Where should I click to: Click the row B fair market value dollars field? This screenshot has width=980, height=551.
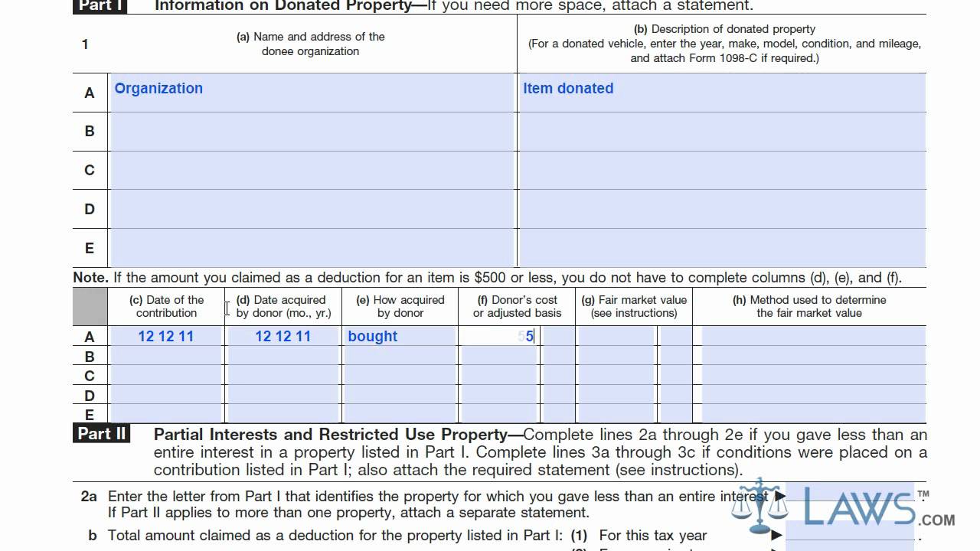616,356
